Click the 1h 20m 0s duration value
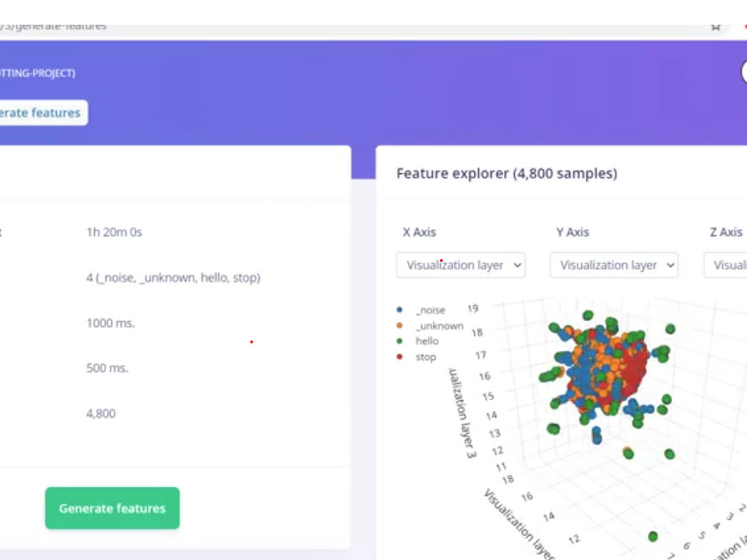The width and height of the screenshot is (747, 560). 114,232
